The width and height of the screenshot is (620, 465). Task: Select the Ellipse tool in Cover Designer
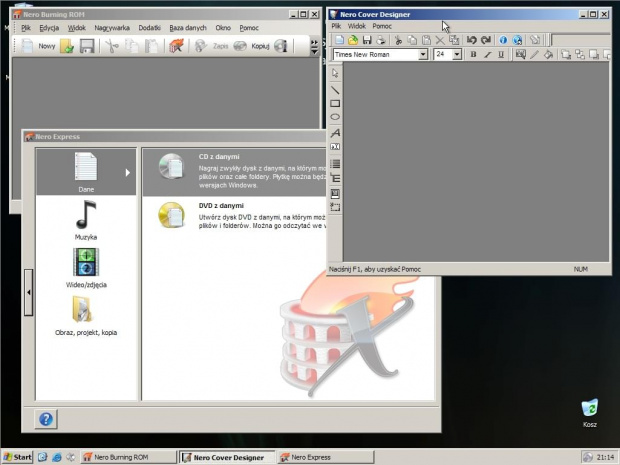335,117
